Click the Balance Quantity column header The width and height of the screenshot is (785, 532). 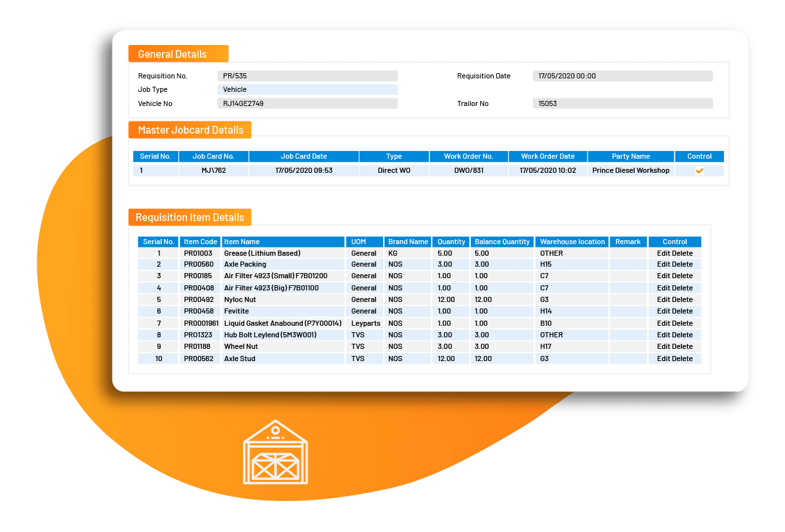pyautogui.click(x=502, y=242)
